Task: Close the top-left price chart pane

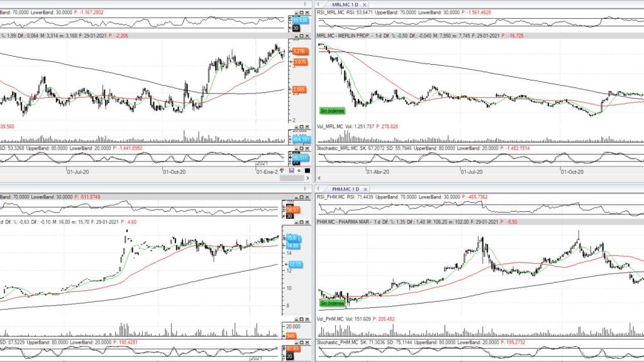Action: pyautogui.click(x=306, y=36)
